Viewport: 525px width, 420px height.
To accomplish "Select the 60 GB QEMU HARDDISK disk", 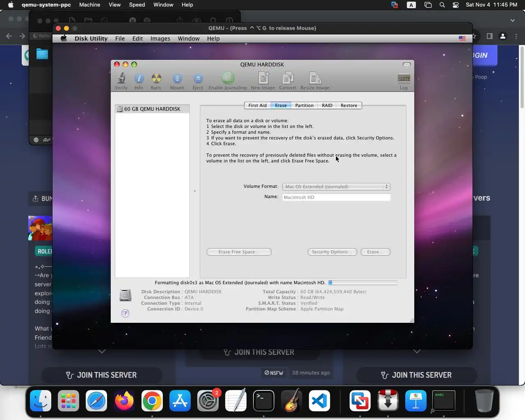I will (x=152, y=109).
